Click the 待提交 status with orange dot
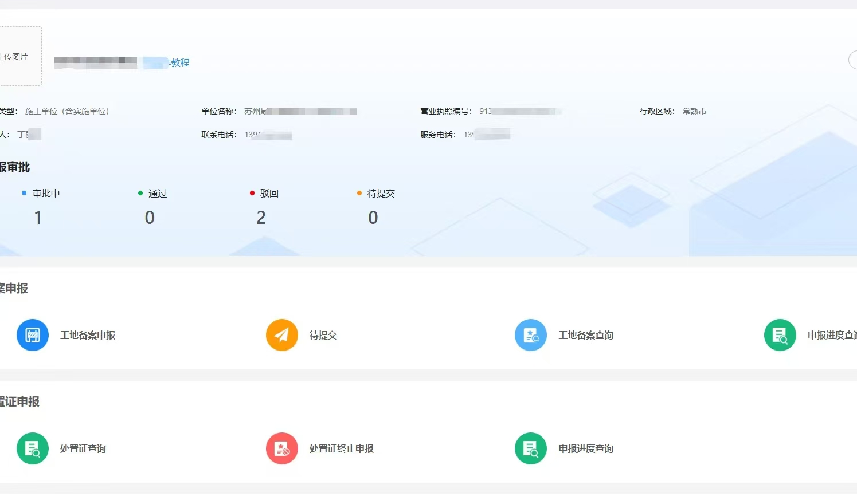857x504 pixels. coord(381,194)
